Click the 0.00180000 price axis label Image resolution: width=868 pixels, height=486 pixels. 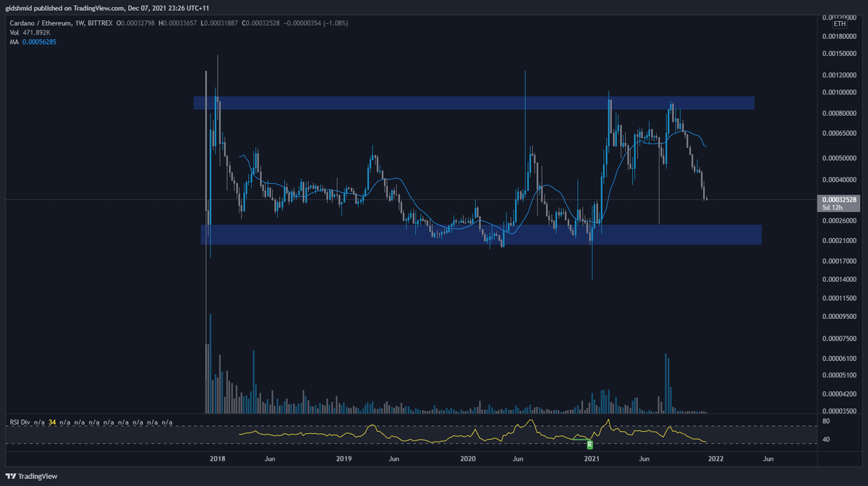[x=839, y=35]
